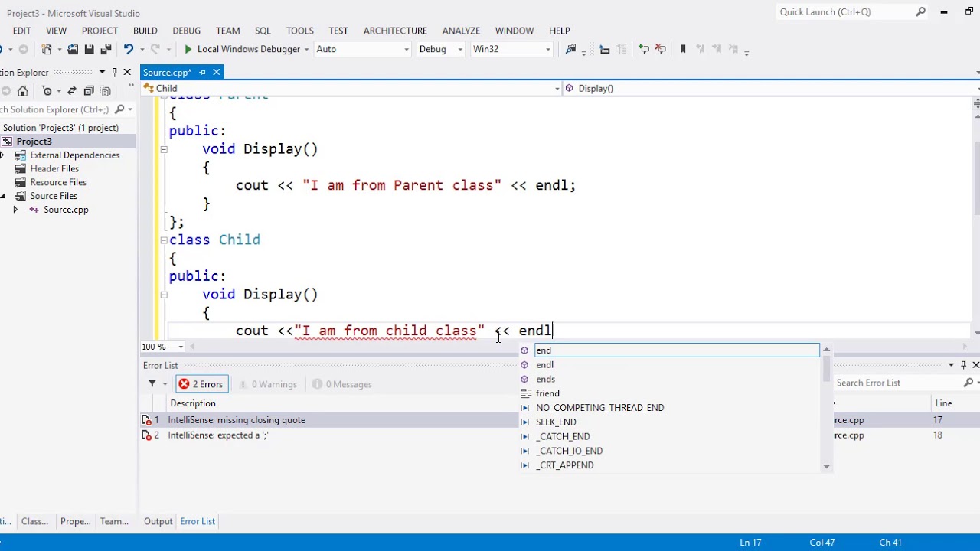The width and height of the screenshot is (980, 551).
Task: Click the bookmark toggle toolbar icon
Action: coord(683,49)
